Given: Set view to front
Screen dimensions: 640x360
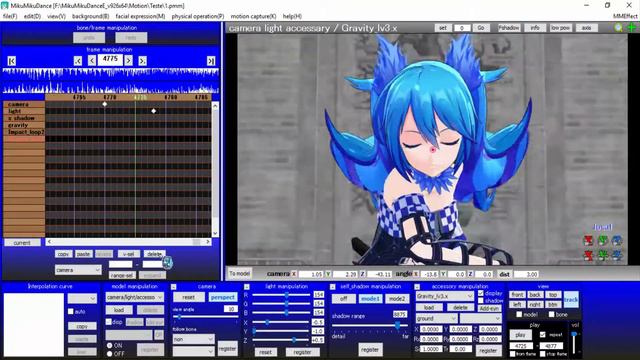Looking at the screenshot, I should click(x=517, y=295).
